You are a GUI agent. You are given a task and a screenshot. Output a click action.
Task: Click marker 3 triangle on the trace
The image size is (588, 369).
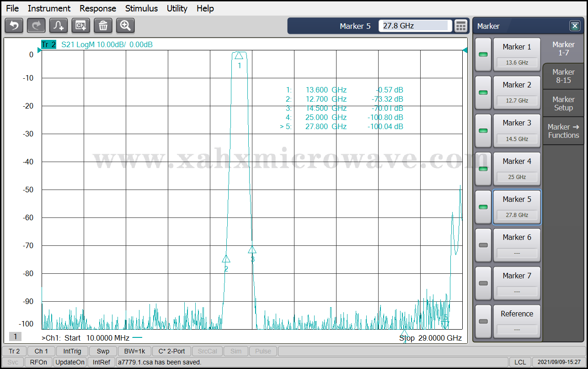(x=252, y=250)
